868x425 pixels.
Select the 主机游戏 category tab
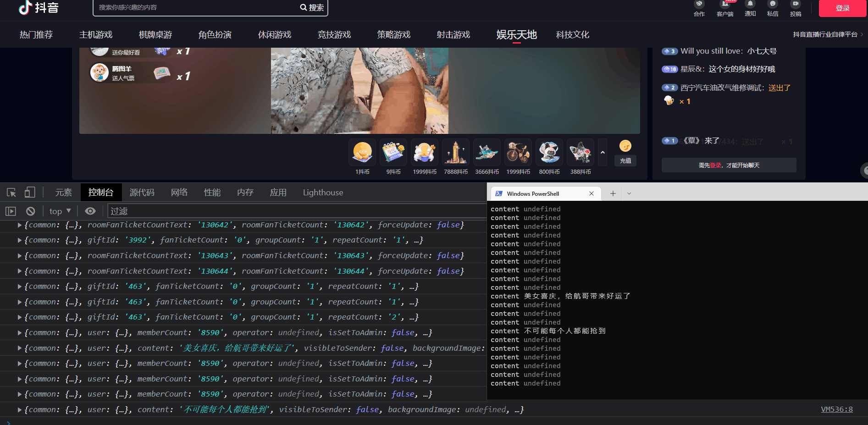96,34
